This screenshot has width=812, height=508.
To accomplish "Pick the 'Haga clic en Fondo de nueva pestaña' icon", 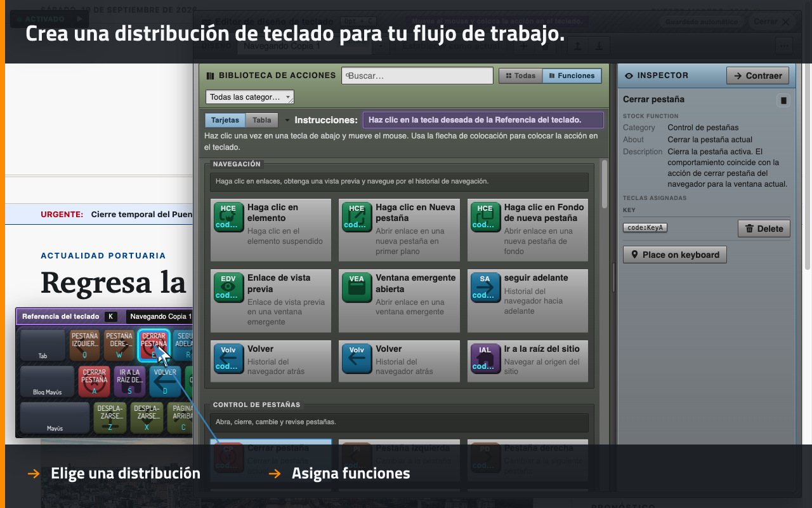I will coord(485,217).
